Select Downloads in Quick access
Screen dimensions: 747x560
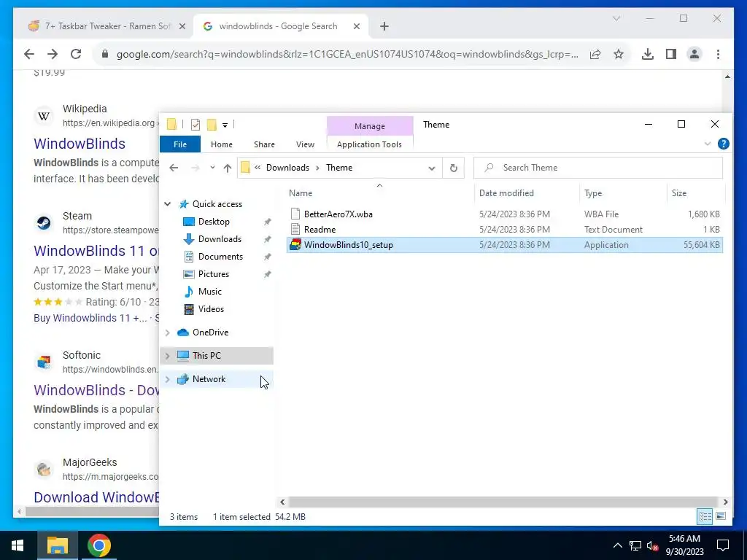(220, 239)
